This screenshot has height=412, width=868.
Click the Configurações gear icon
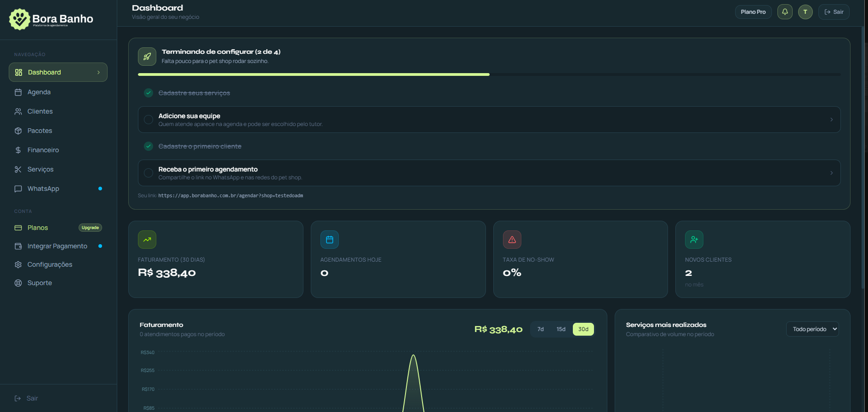click(18, 264)
